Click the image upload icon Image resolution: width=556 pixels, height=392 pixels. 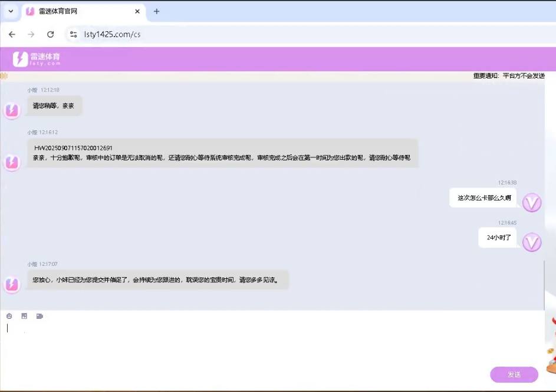coord(24,316)
